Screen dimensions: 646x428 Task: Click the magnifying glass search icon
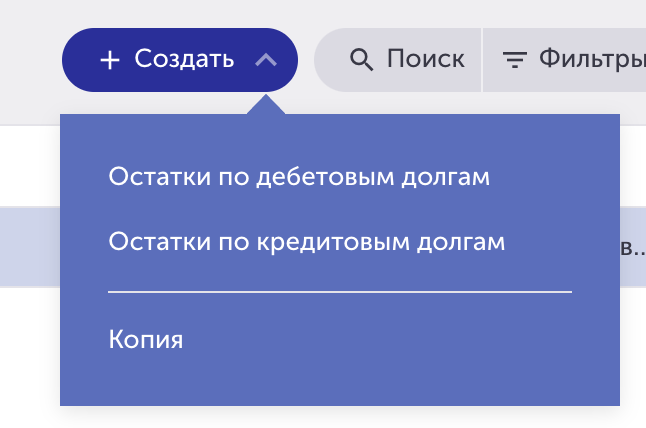361,60
